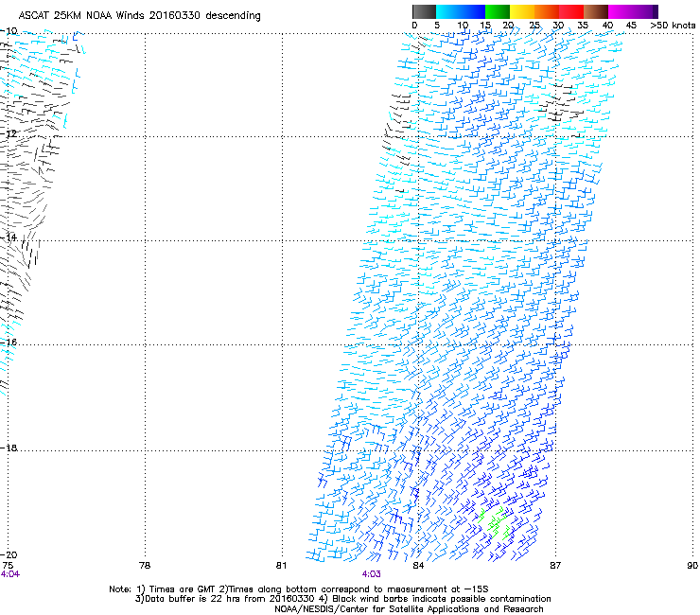Click the latitude label '-12'
700x615 pixels.
coord(9,133)
